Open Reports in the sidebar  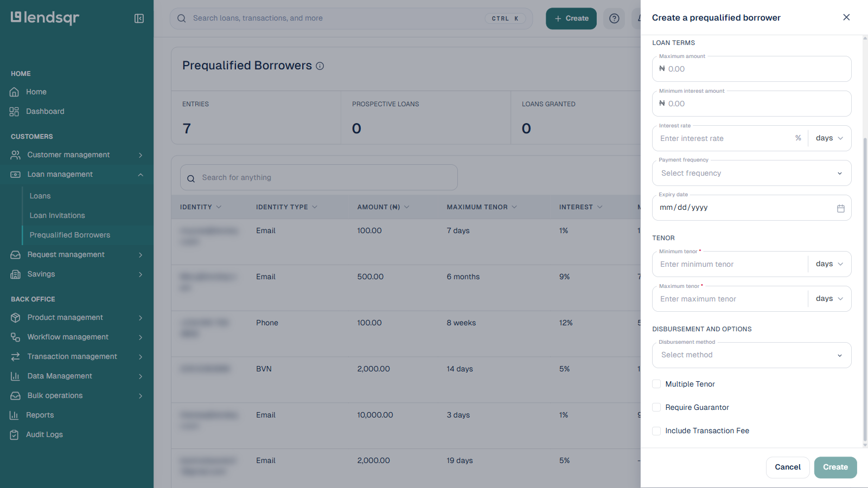point(40,415)
